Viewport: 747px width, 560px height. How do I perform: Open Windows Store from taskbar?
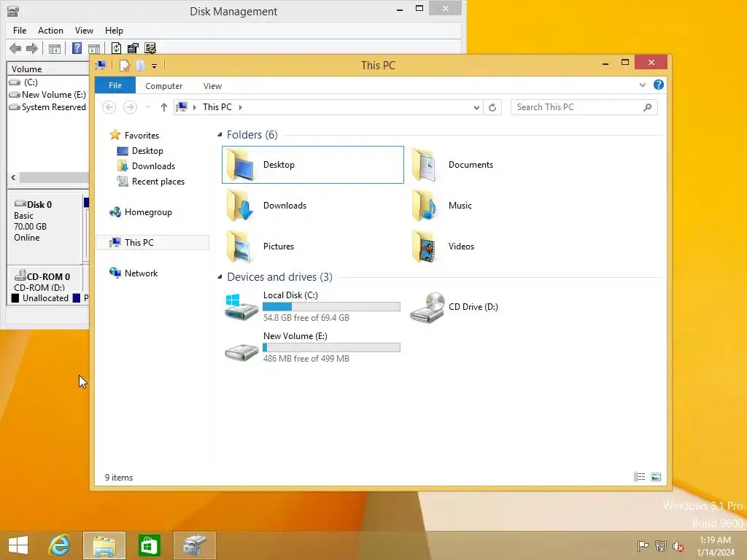tap(149, 545)
